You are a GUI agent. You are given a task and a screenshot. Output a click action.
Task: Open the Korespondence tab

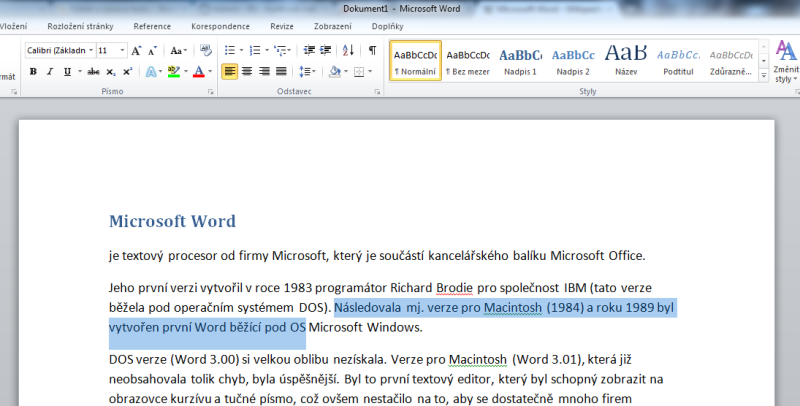click(220, 26)
